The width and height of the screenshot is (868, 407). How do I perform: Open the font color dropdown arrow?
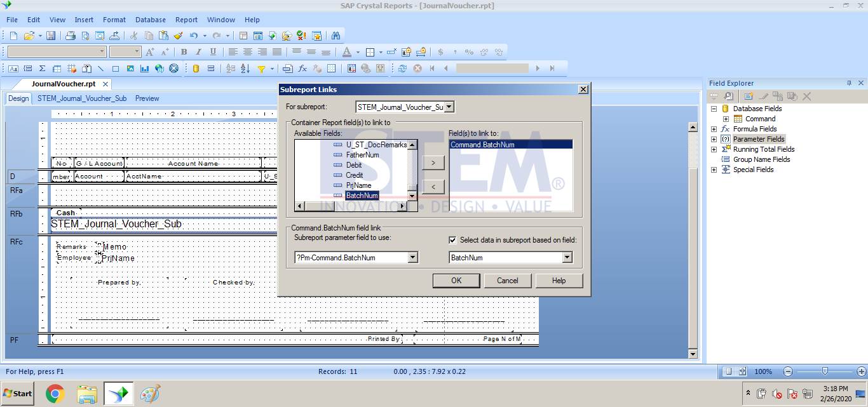pyautogui.click(x=358, y=52)
